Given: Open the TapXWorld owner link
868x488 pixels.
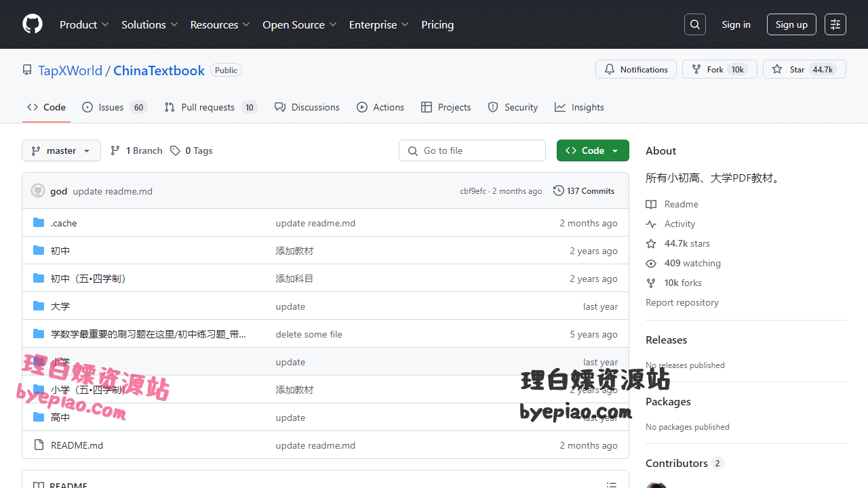Looking at the screenshot, I should tap(70, 70).
